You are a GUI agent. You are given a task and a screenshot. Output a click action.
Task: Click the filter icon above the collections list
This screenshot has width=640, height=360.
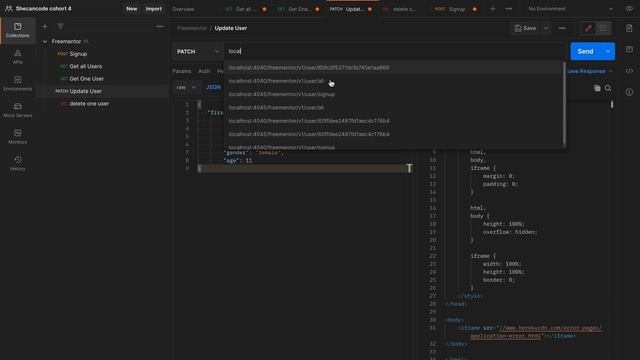click(60, 27)
